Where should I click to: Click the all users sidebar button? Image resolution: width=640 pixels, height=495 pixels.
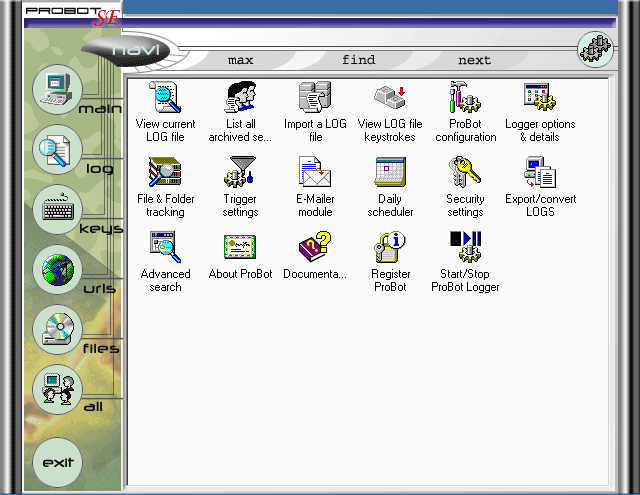pos(58,389)
